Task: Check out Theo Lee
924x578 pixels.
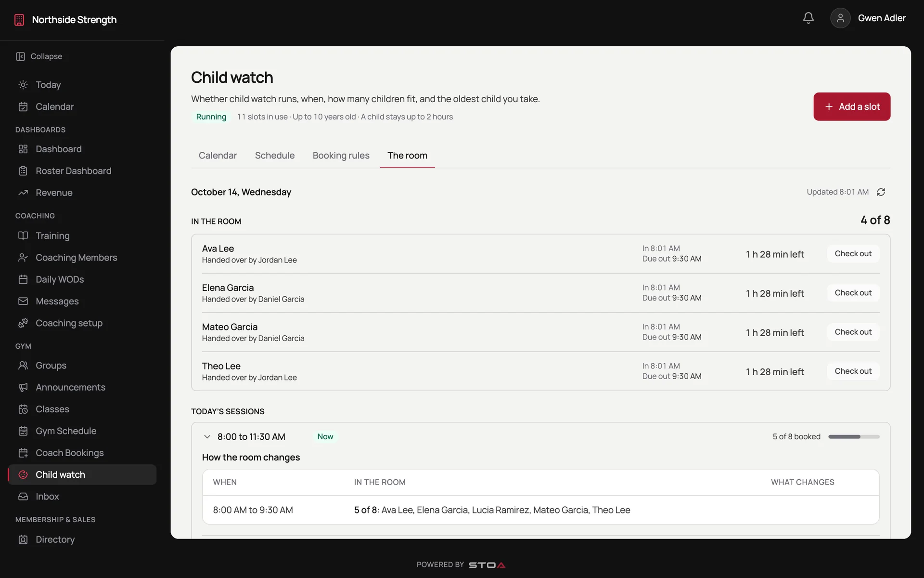Action: coord(853,371)
